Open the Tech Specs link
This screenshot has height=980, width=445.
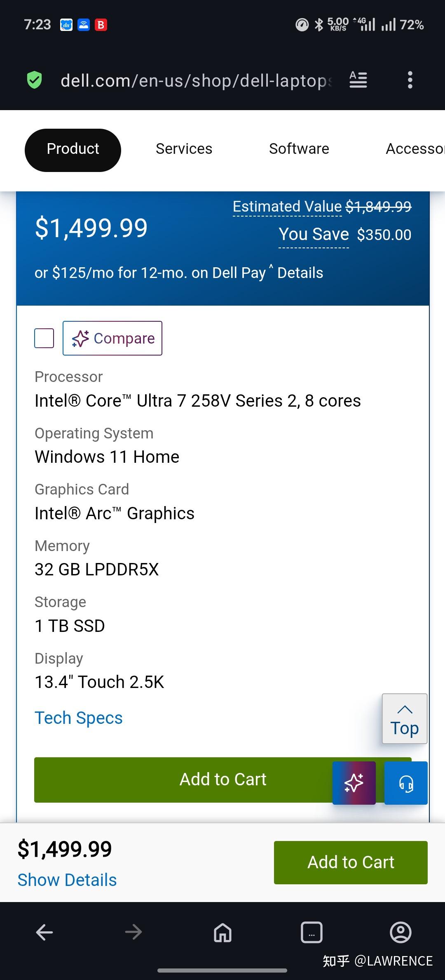(x=79, y=718)
